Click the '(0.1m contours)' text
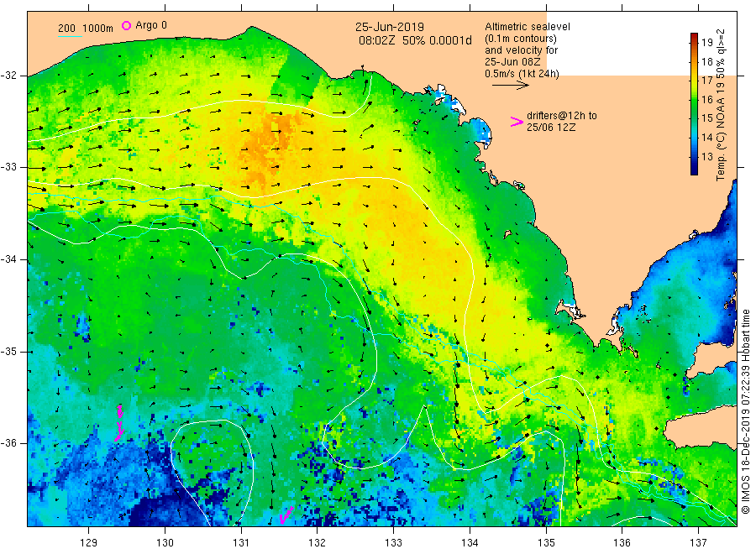 pyautogui.click(x=521, y=39)
